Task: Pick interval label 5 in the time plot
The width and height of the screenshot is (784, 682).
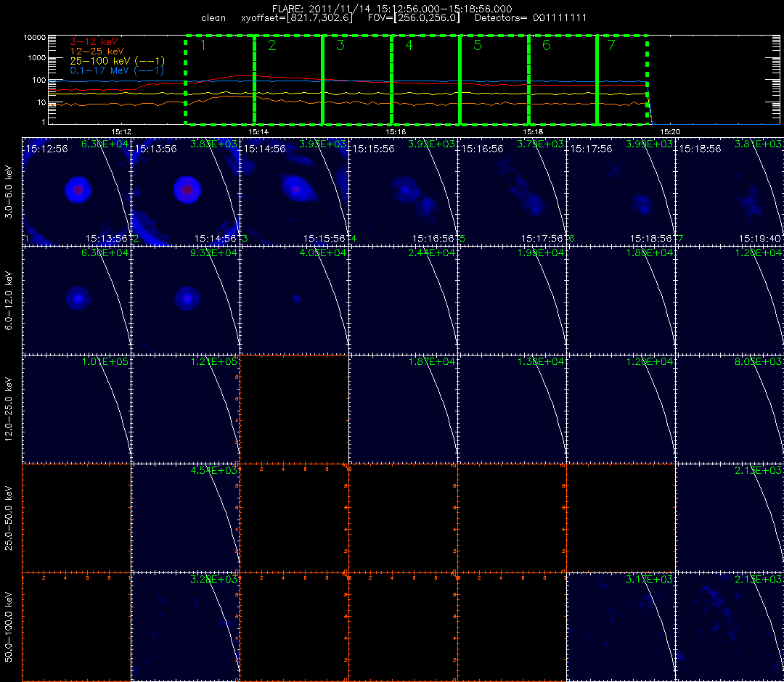Action: click(x=478, y=46)
